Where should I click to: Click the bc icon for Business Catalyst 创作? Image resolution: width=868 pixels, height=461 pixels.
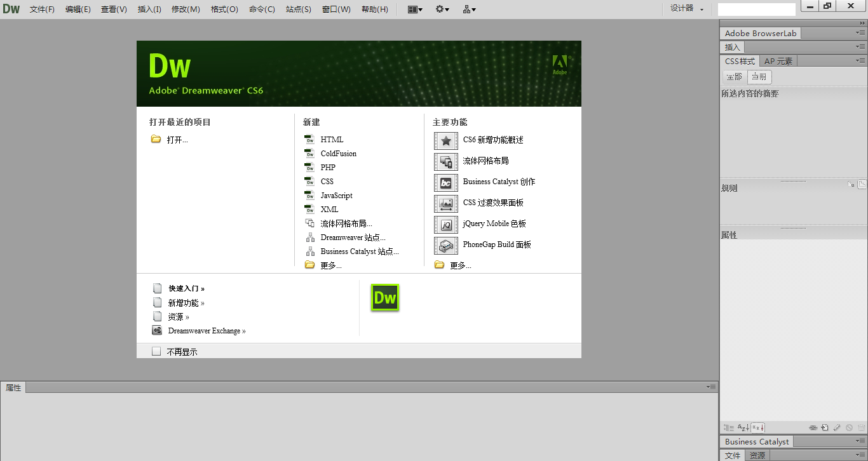click(446, 183)
